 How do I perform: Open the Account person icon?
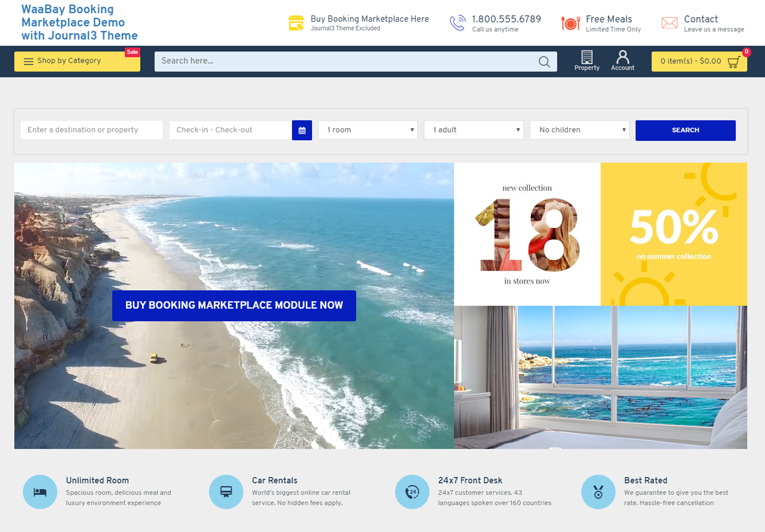[623, 57]
